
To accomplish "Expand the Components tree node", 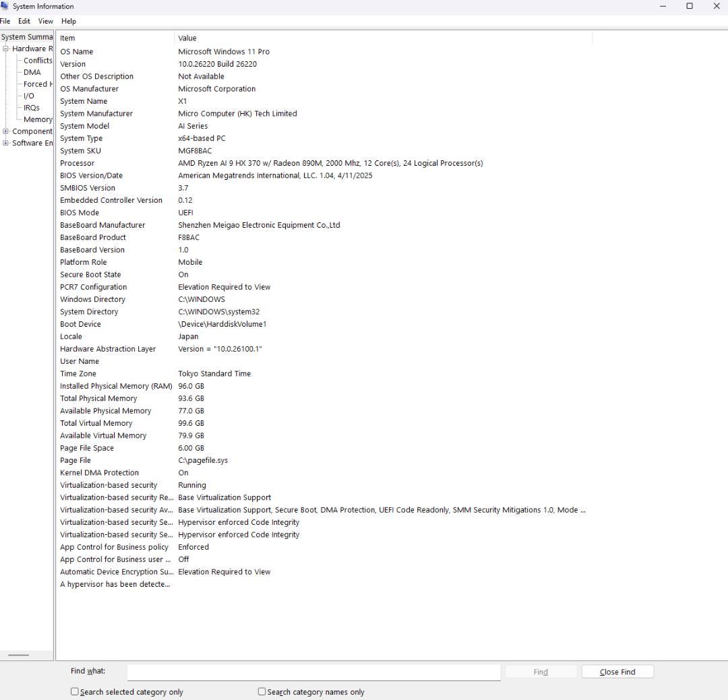I will click(x=6, y=131).
